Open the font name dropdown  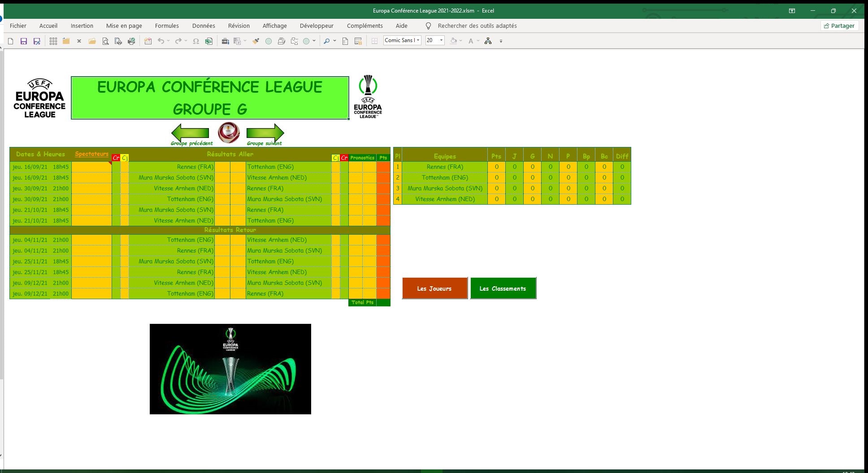[418, 40]
